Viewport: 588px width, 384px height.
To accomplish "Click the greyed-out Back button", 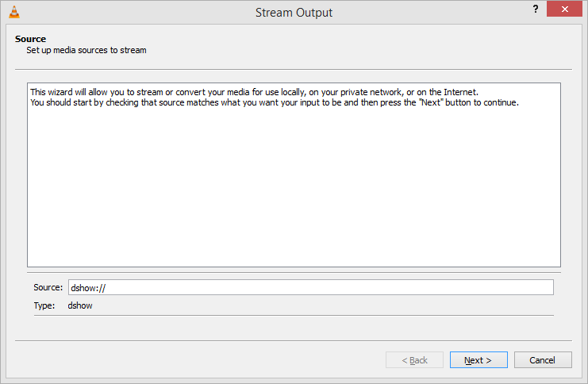I will click(x=414, y=360).
